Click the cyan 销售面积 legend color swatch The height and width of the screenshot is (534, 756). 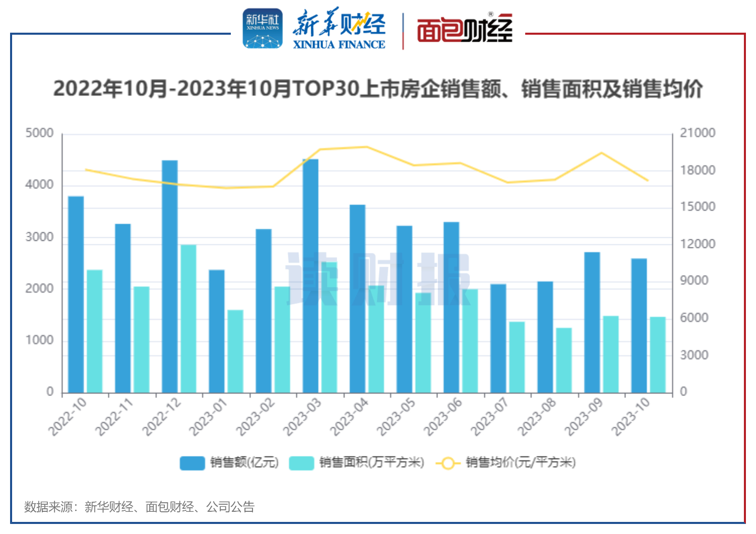click(301, 462)
